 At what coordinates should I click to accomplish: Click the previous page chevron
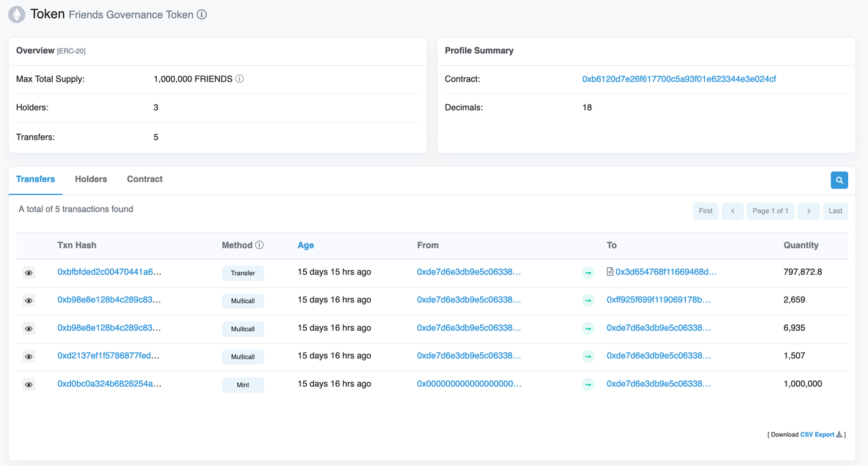coord(733,211)
